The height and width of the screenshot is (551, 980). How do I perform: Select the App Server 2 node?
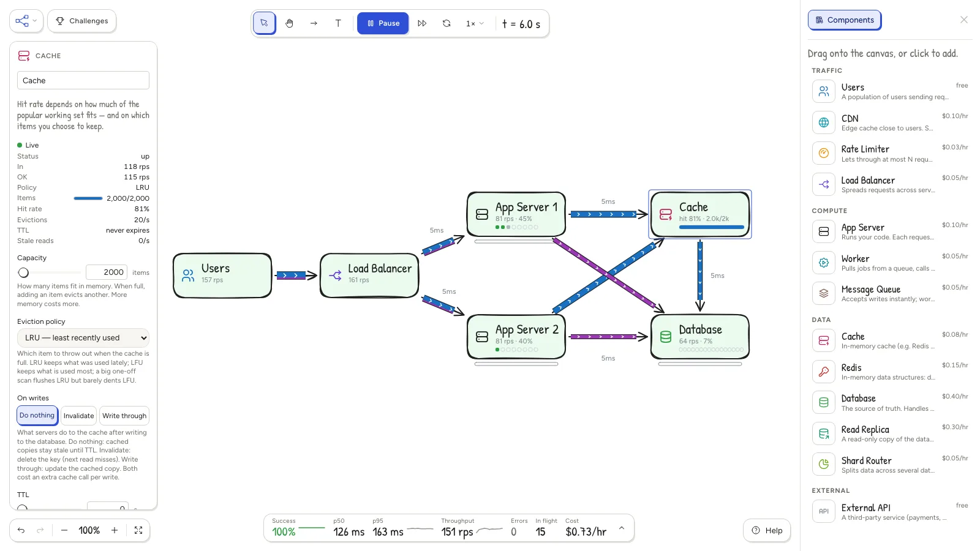[516, 337]
